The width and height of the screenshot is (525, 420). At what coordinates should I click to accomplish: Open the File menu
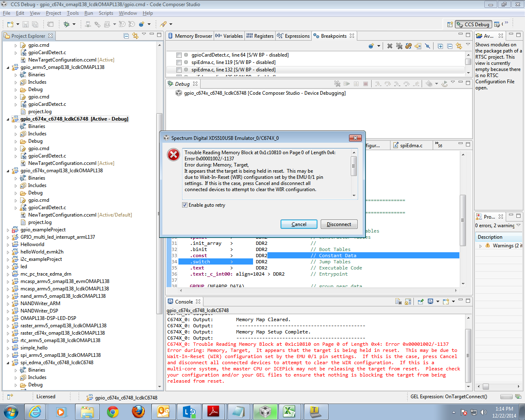click(7, 13)
